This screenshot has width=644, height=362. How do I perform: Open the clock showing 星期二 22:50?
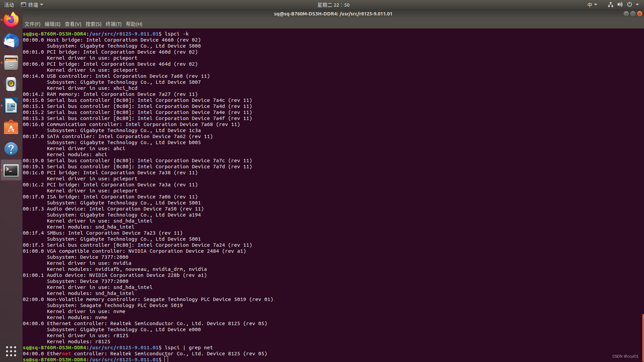click(333, 5)
